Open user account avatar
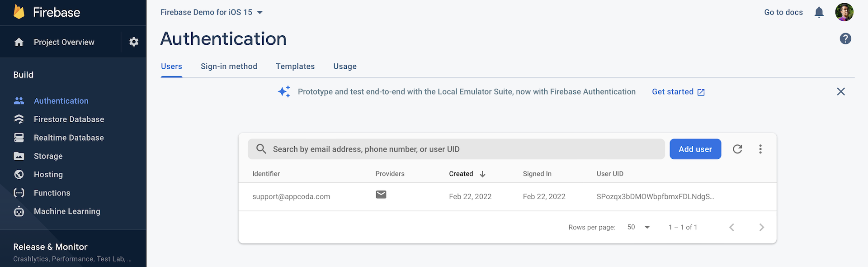This screenshot has width=868, height=267. click(x=844, y=12)
